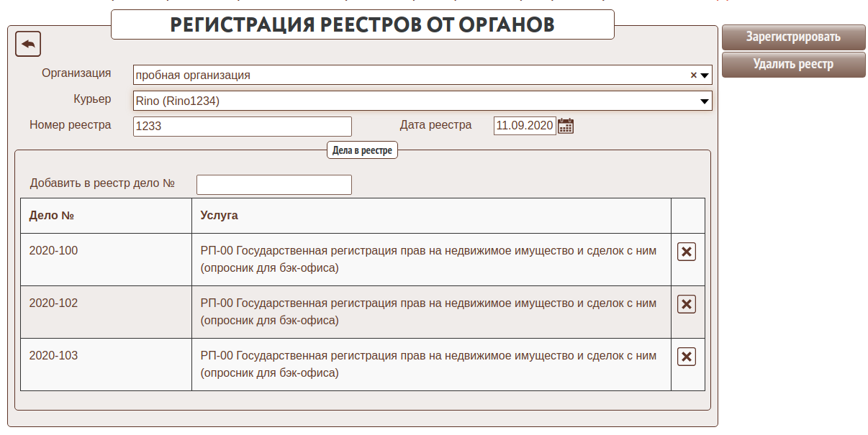Click the service description for case 2020-103
This screenshot has width=868, height=435.
point(428,364)
